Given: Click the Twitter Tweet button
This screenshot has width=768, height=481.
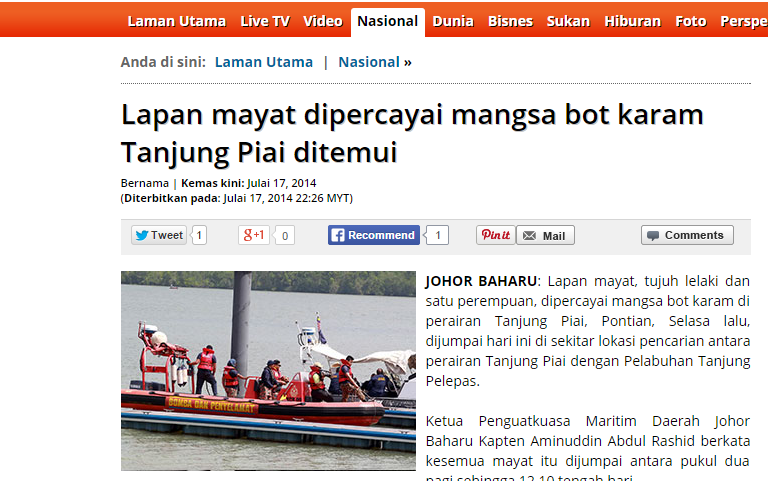Looking at the screenshot, I should [x=159, y=235].
